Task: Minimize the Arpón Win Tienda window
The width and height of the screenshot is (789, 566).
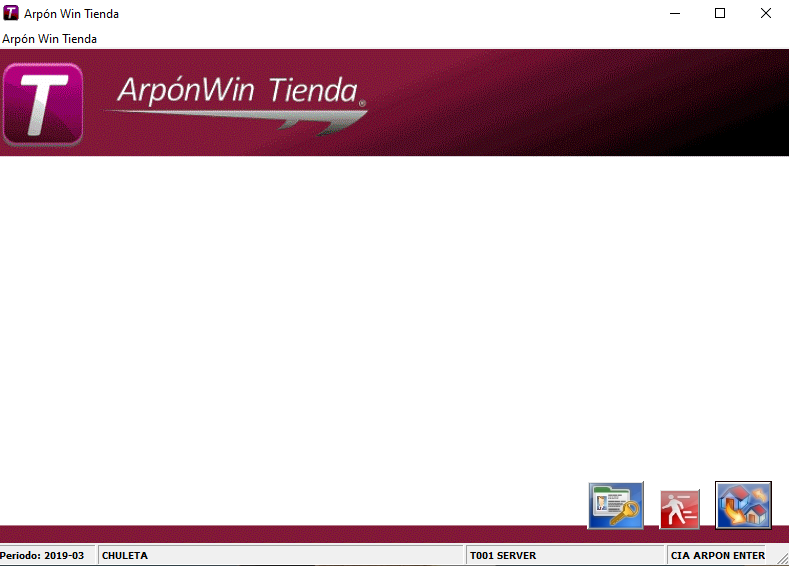Action: click(675, 14)
